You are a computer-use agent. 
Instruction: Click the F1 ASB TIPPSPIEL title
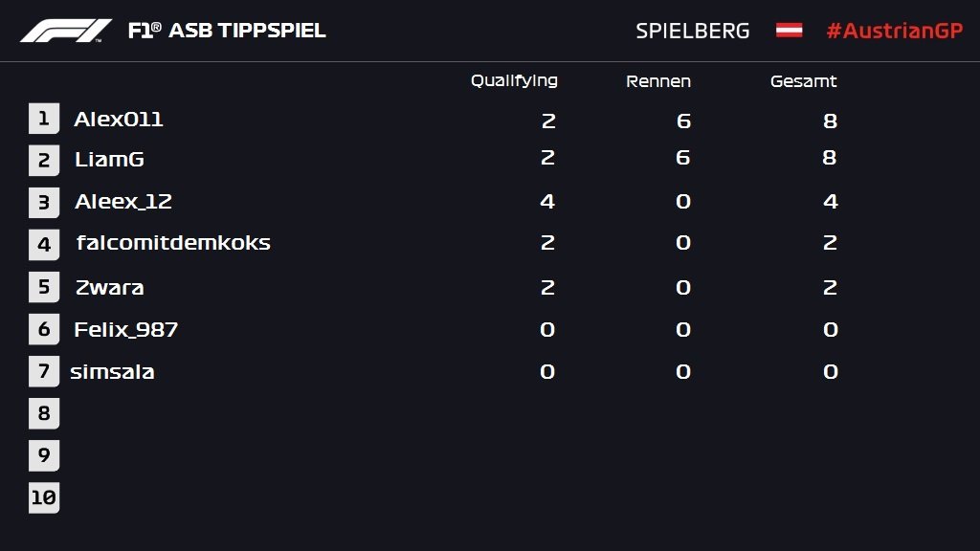click(x=227, y=31)
